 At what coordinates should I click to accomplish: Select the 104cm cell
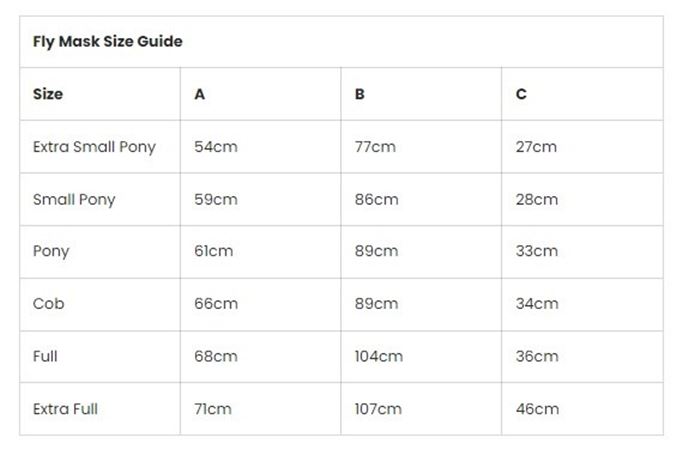tap(379, 356)
